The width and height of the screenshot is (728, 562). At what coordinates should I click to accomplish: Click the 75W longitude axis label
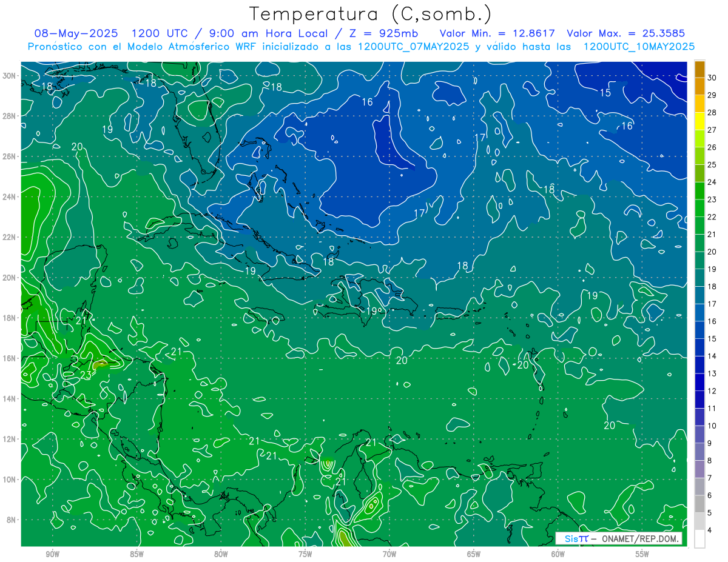305,555
